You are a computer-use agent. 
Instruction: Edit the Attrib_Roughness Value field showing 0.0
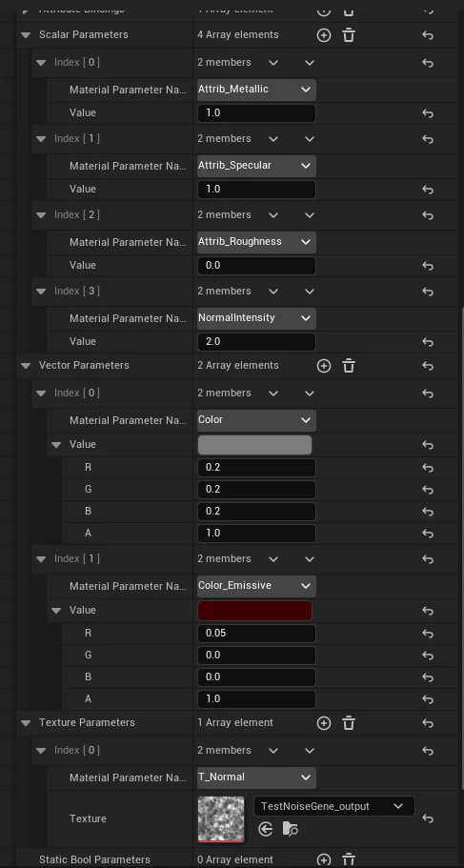coord(256,266)
